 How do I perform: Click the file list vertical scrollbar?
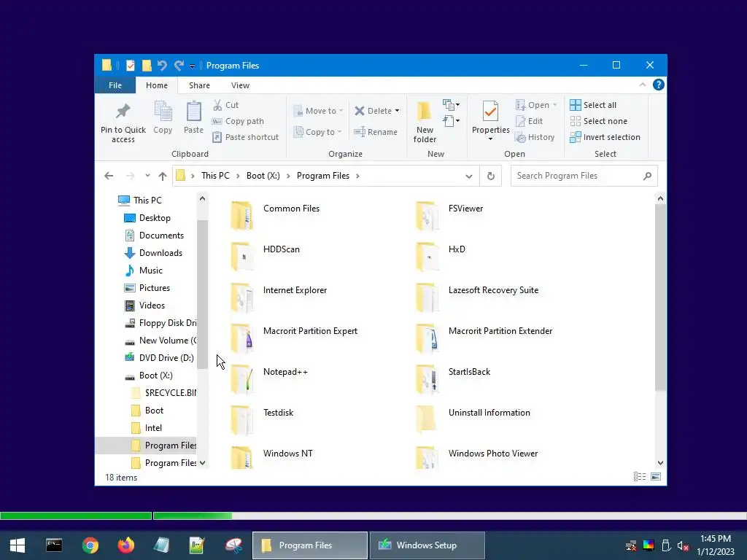point(660,297)
